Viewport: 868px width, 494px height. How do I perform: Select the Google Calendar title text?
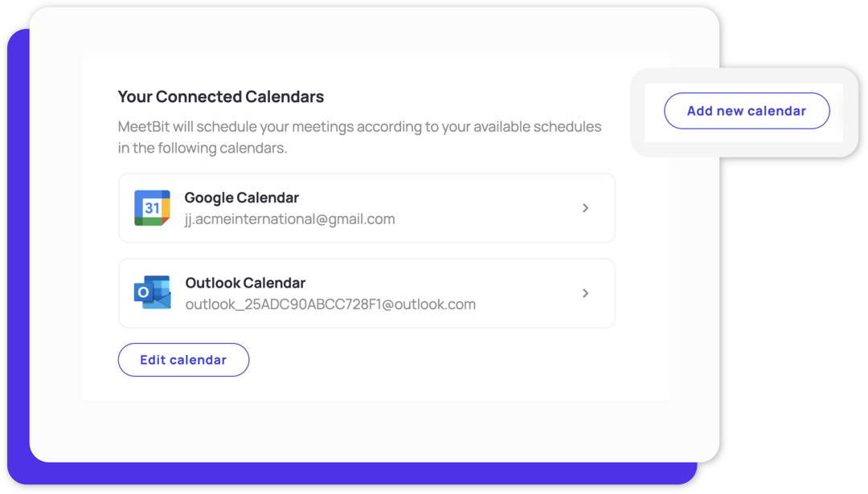(x=241, y=198)
